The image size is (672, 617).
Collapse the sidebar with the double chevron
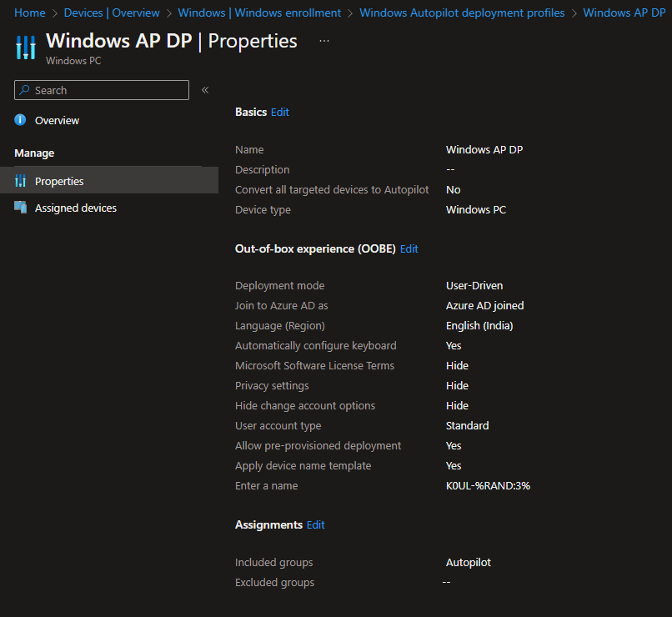[205, 90]
